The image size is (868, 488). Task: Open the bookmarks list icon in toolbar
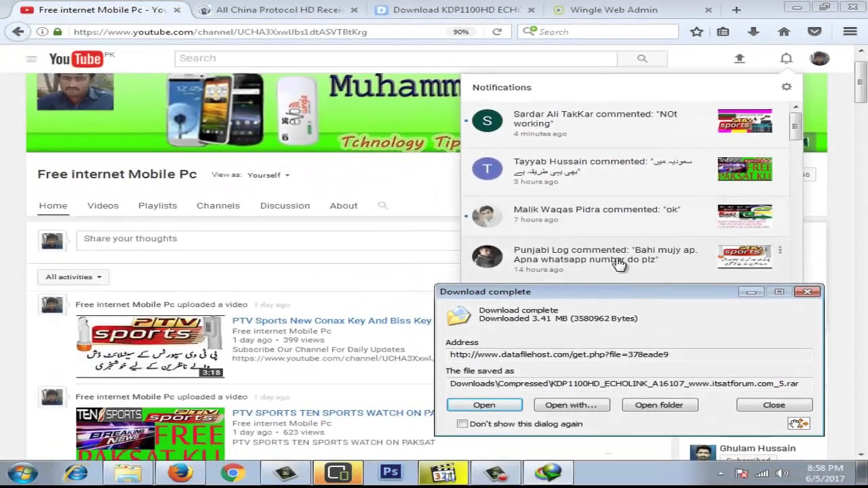coord(723,32)
